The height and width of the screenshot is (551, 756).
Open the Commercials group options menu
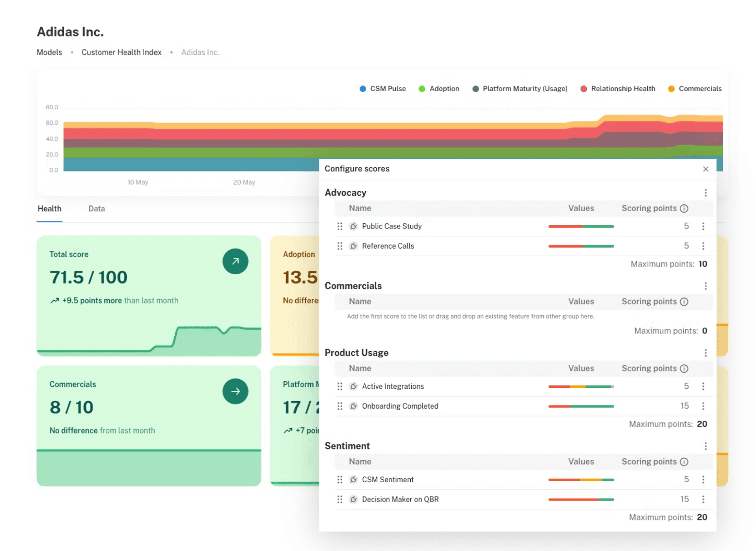(706, 286)
